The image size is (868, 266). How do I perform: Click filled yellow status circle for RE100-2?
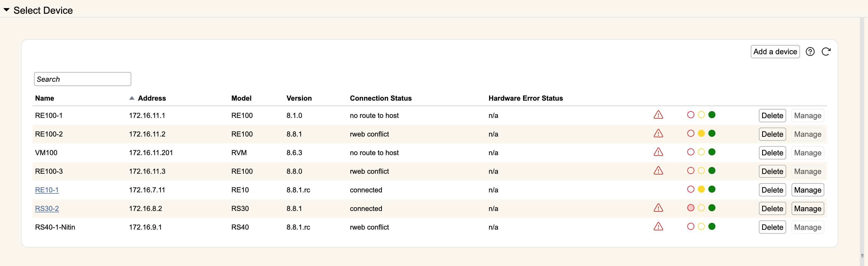click(x=701, y=133)
